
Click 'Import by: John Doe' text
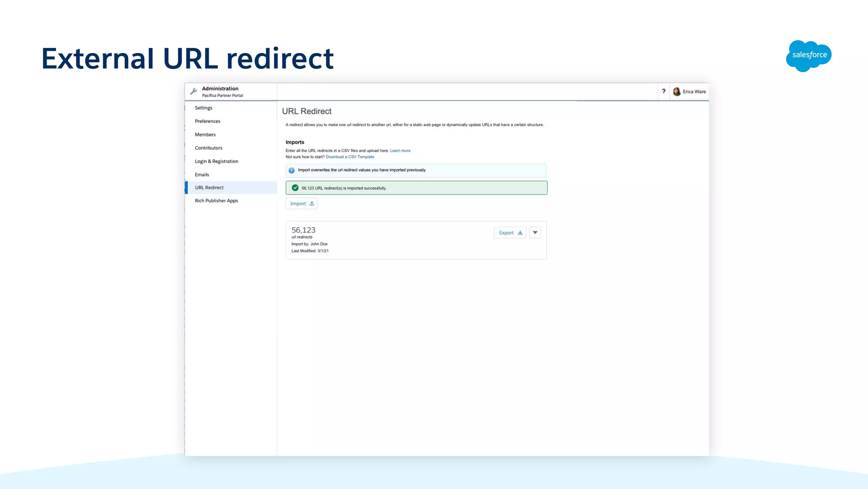[x=309, y=244]
